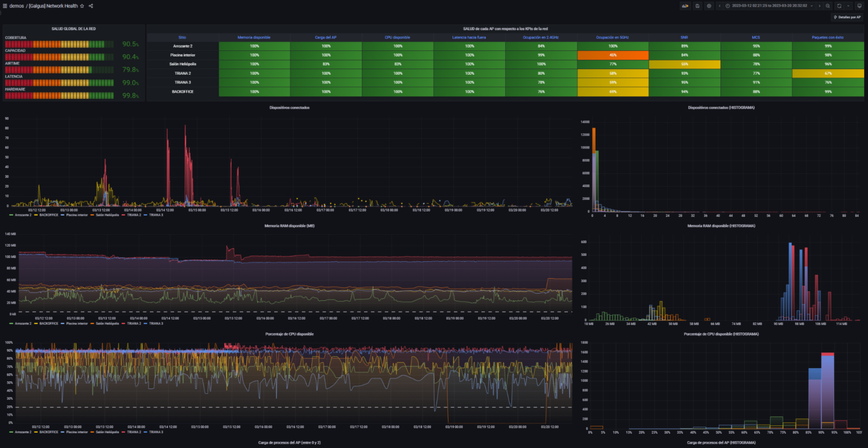Viewport: 868px width, 448px height.
Task: Shift time range forward with right arrow
Action: [819, 6]
